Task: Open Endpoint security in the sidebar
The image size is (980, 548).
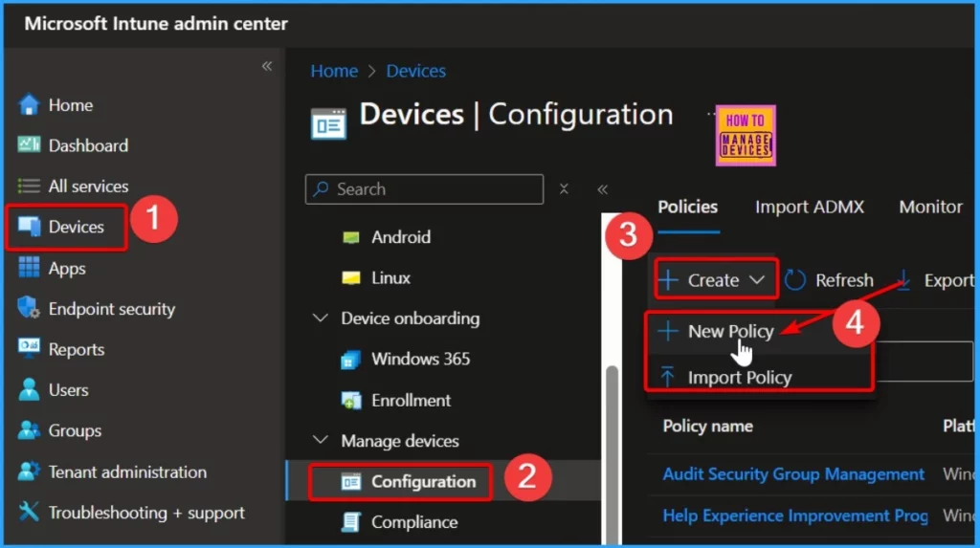Action: [x=97, y=309]
